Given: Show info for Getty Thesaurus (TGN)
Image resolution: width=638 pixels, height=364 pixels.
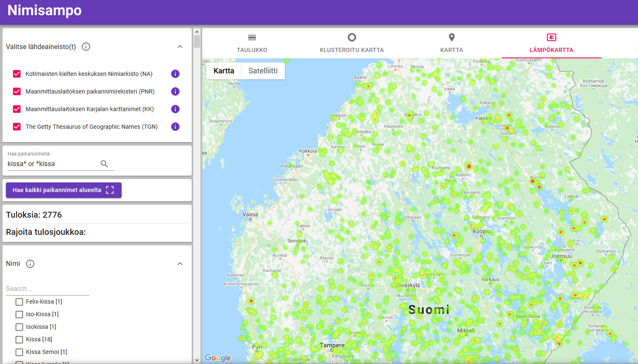Looking at the screenshot, I should 175,127.
